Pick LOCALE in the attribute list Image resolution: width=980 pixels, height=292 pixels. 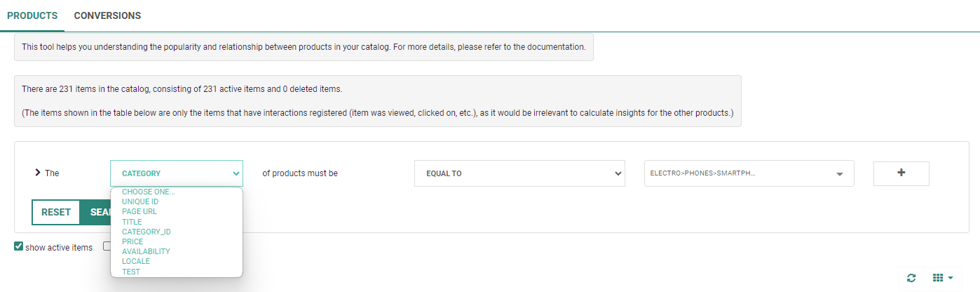click(136, 261)
